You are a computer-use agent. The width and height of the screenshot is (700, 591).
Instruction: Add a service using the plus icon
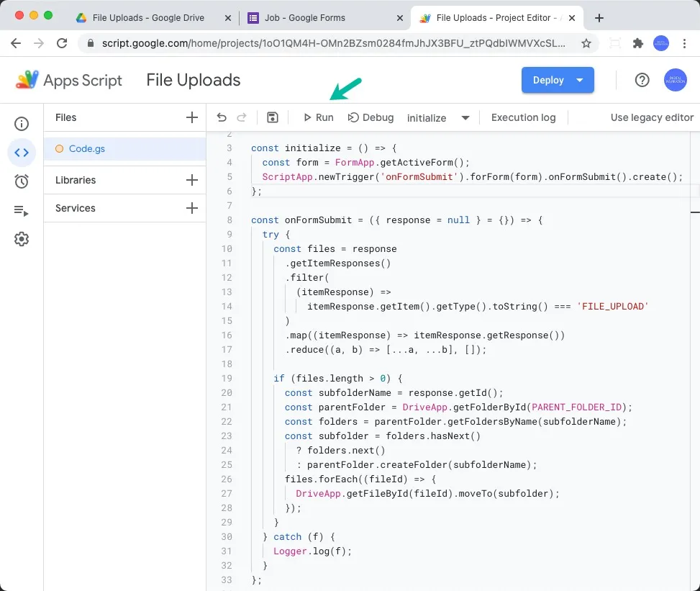tap(191, 208)
